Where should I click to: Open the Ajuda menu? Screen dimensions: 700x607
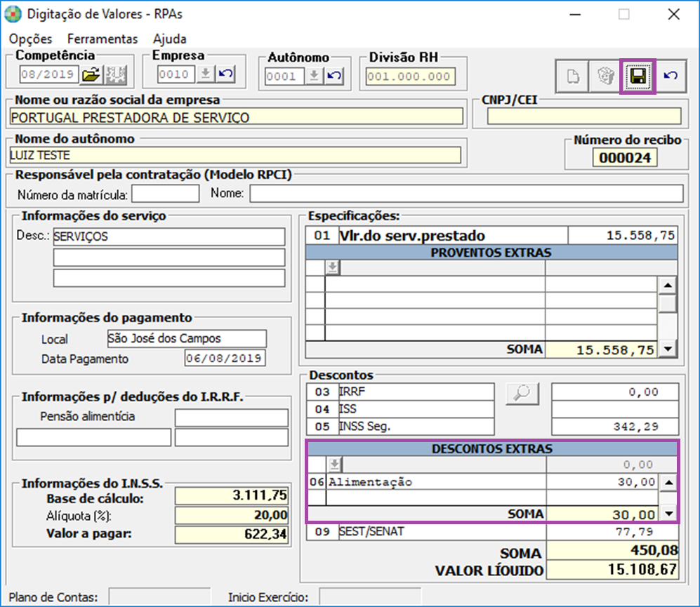(170, 39)
